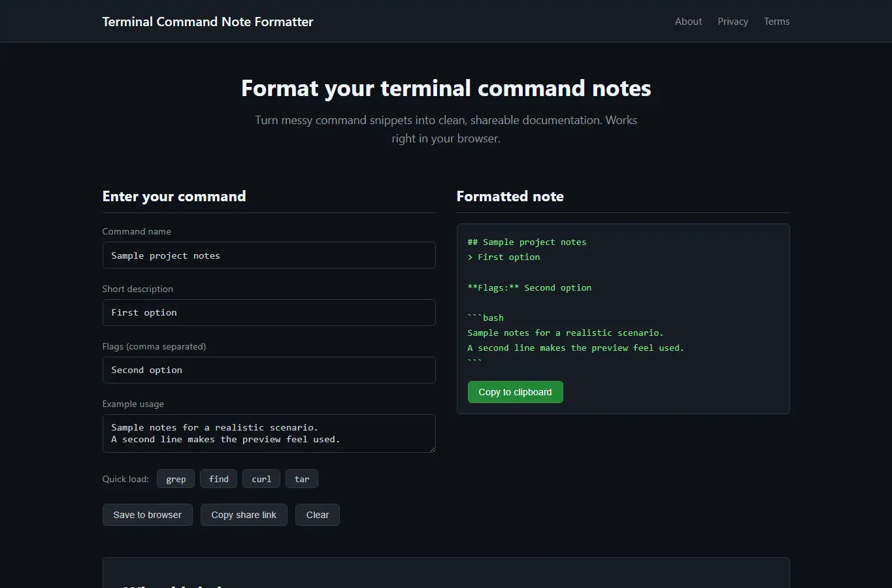Click the Terminal Command Note Formatter title
Screen dimensions: 892x588
pos(208,22)
